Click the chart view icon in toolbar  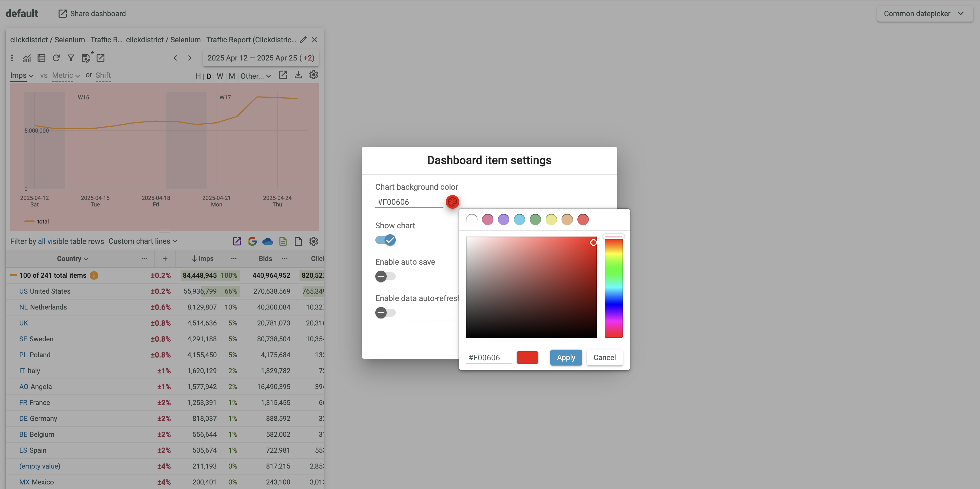(x=27, y=58)
